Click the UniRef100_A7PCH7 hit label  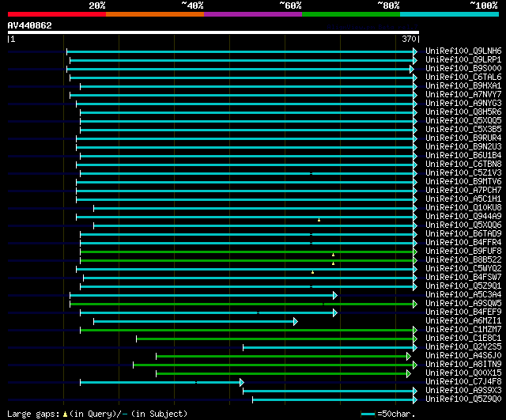pos(463,191)
